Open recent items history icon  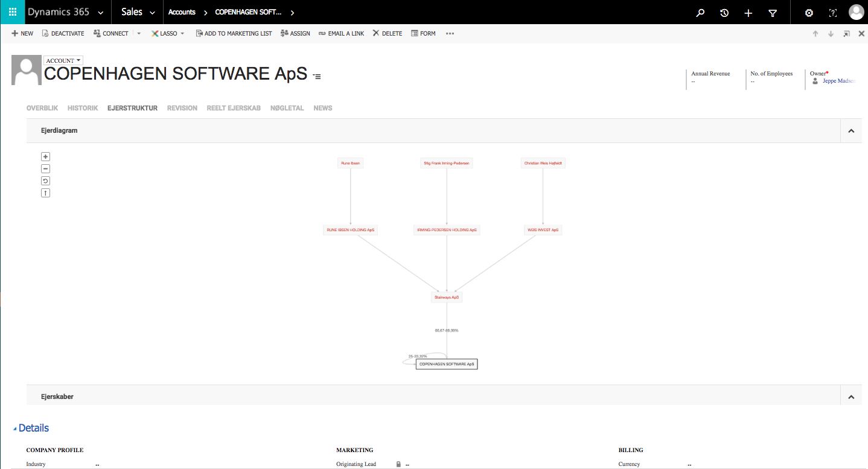(x=724, y=13)
